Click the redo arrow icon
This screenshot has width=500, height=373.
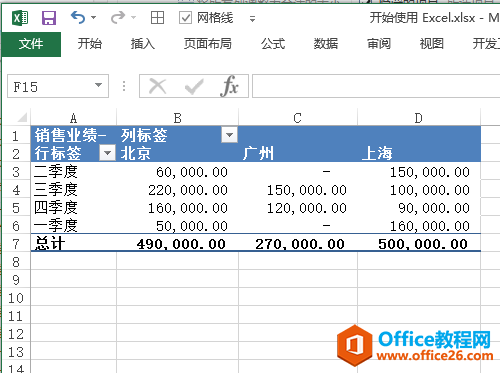(118, 17)
